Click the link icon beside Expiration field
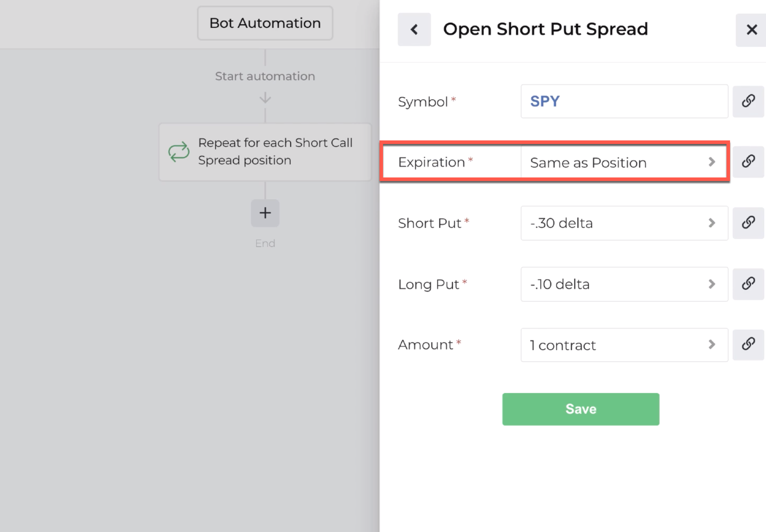This screenshot has width=766, height=532. [x=748, y=162]
